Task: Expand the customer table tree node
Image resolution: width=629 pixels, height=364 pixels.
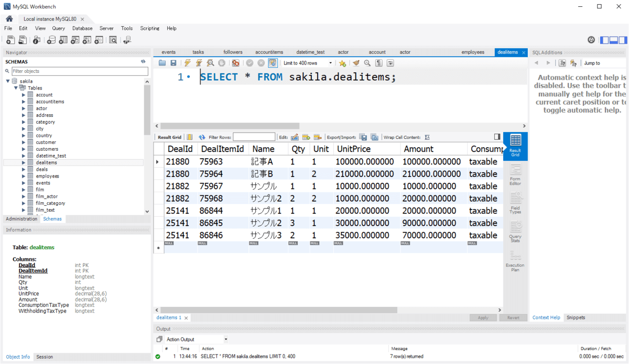Action: coord(24,142)
